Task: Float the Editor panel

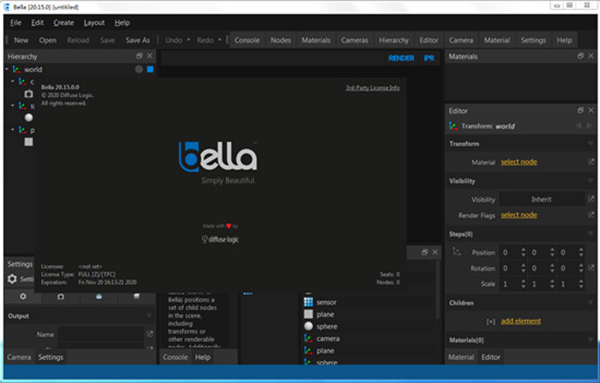Action: pyautogui.click(x=580, y=110)
